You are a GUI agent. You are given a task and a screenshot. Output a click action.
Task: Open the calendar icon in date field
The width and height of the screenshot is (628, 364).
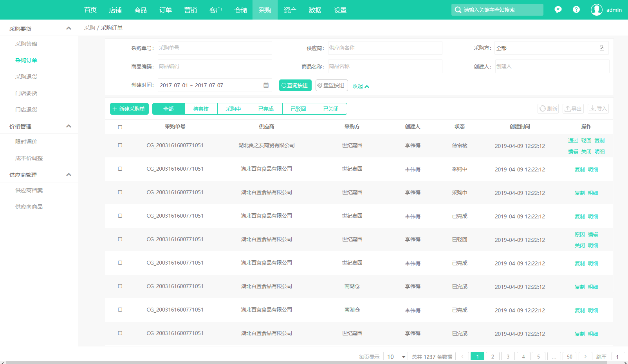click(266, 85)
